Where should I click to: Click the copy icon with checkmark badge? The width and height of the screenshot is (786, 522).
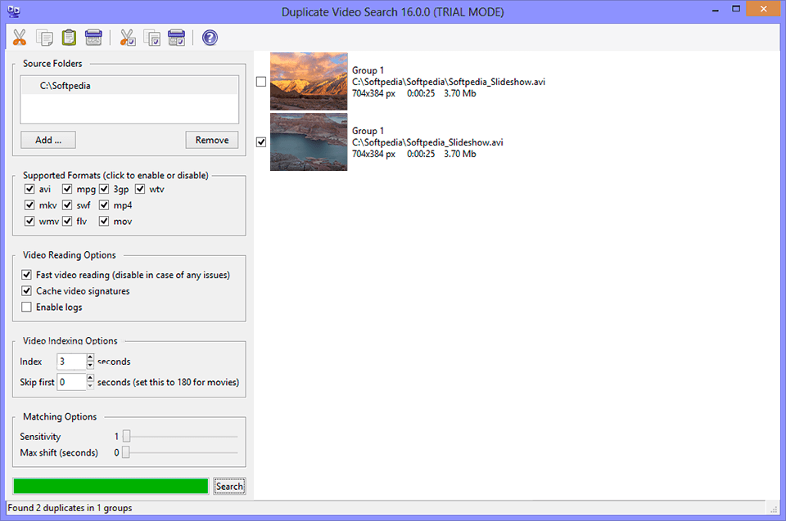pyautogui.click(x=153, y=38)
